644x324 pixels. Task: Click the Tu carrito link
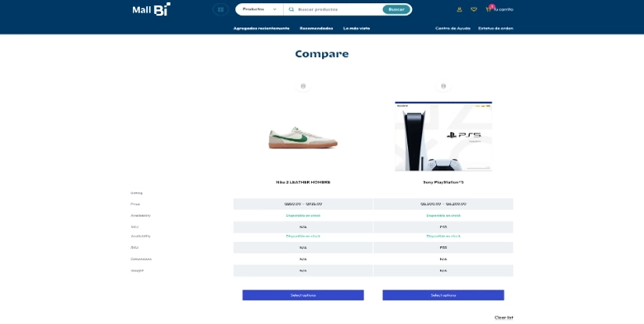coord(503,9)
